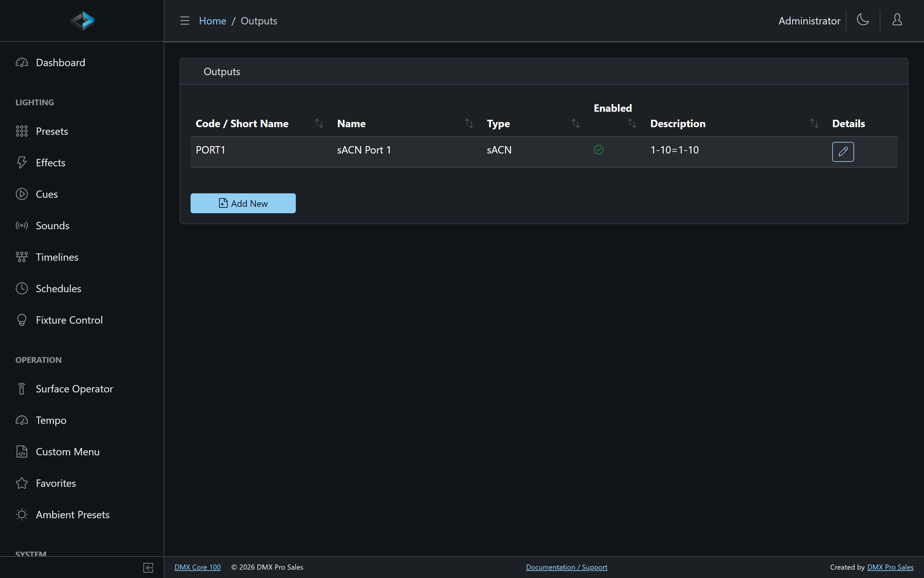Visit the DMX Pro Sales link

pyautogui.click(x=890, y=567)
